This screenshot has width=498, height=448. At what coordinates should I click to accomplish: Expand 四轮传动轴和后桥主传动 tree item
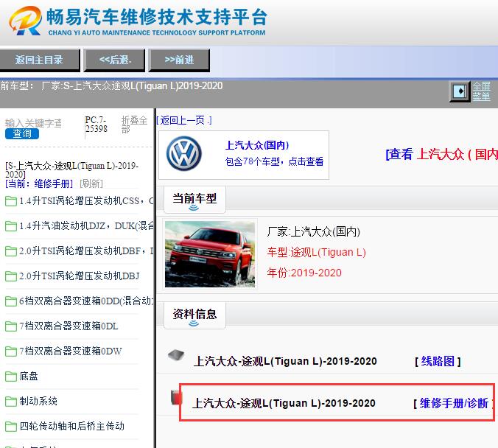[71, 426]
